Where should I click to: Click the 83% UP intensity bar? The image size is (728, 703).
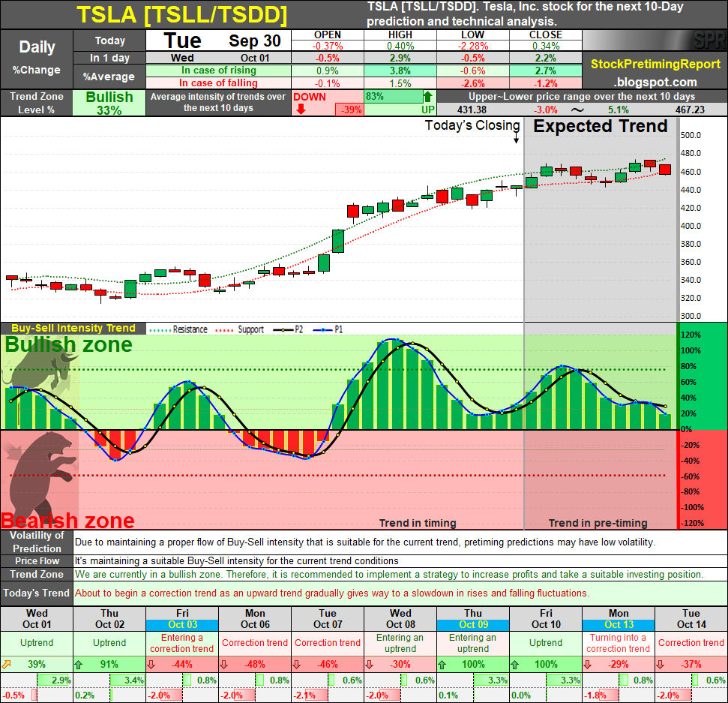(393, 97)
